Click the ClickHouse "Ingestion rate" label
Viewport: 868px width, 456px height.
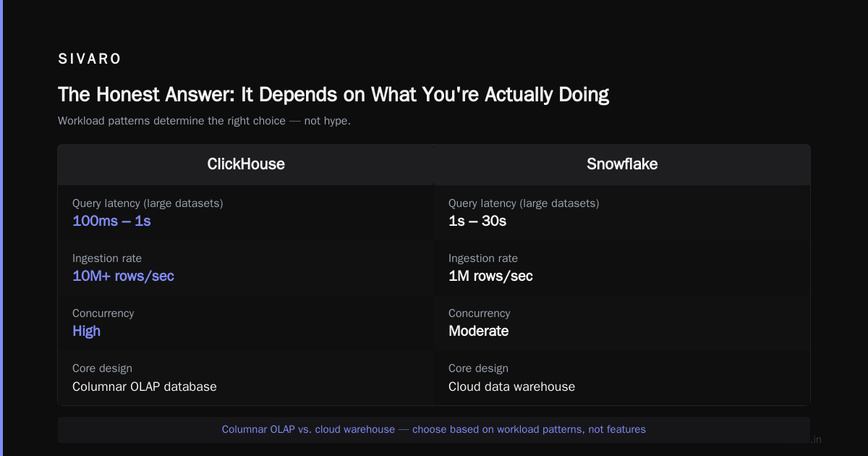pyautogui.click(x=107, y=258)
